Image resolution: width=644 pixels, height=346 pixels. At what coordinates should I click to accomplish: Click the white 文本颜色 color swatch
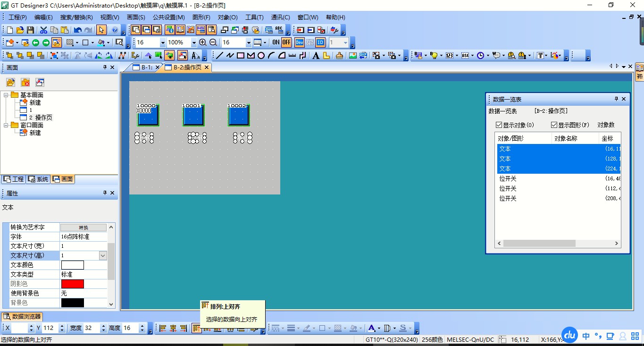coord(73,265)
